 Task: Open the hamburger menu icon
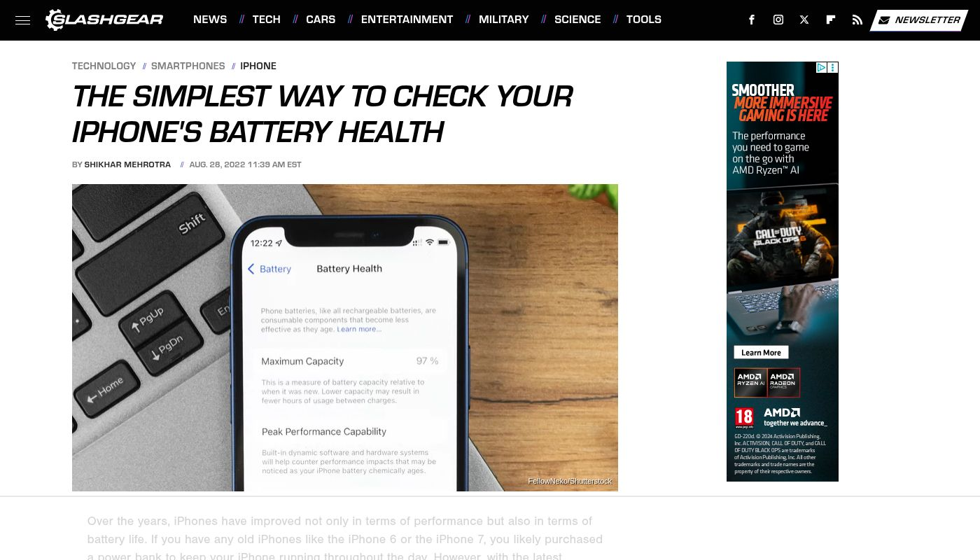[x=22, y=20]
